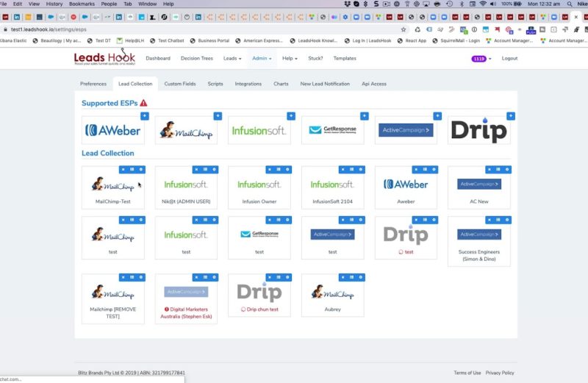The height and width of the screenshot is (383, 588).
Task: Click the Infusionsoft supported ESP logo card
Action: tap(259, 131)
